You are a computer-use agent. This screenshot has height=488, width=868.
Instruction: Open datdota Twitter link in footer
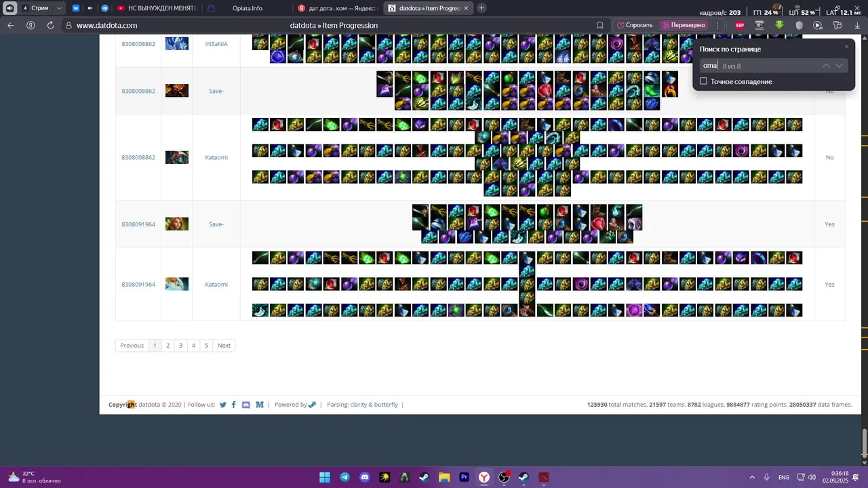coord(223,405)
